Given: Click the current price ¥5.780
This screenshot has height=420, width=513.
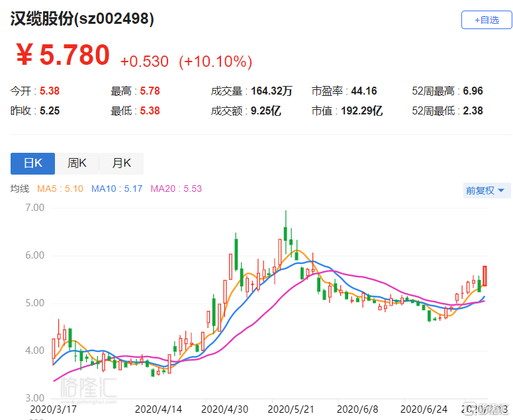Looking at the screenshot, I should (63, 55).
